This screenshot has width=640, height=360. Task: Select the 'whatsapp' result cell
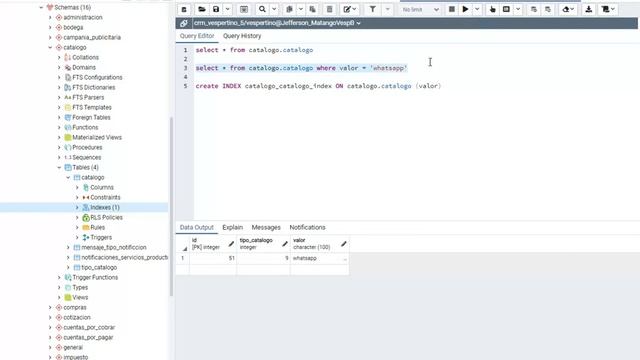click(x=320, y=258)
